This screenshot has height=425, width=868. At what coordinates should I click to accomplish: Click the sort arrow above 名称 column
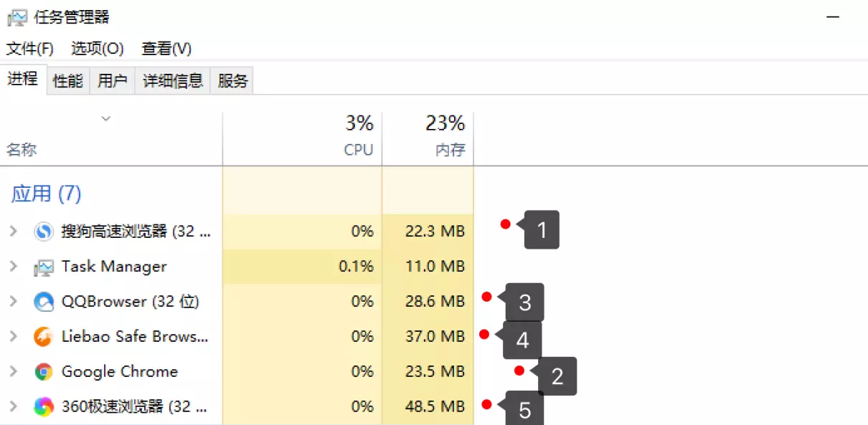pos(106,118)
